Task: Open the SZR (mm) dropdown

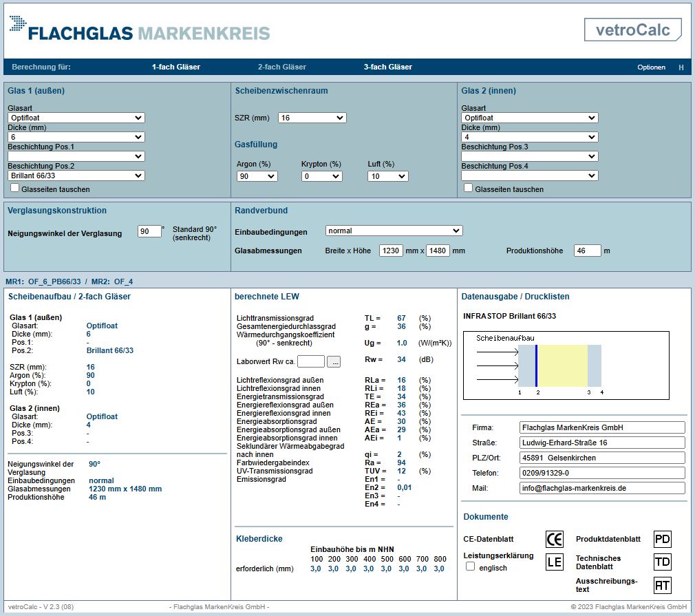Action: point(312,118)
